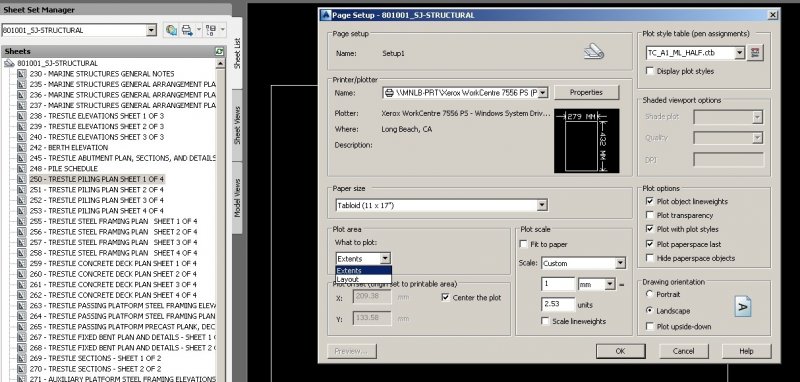Select Landscape orientation radio button

649,310
